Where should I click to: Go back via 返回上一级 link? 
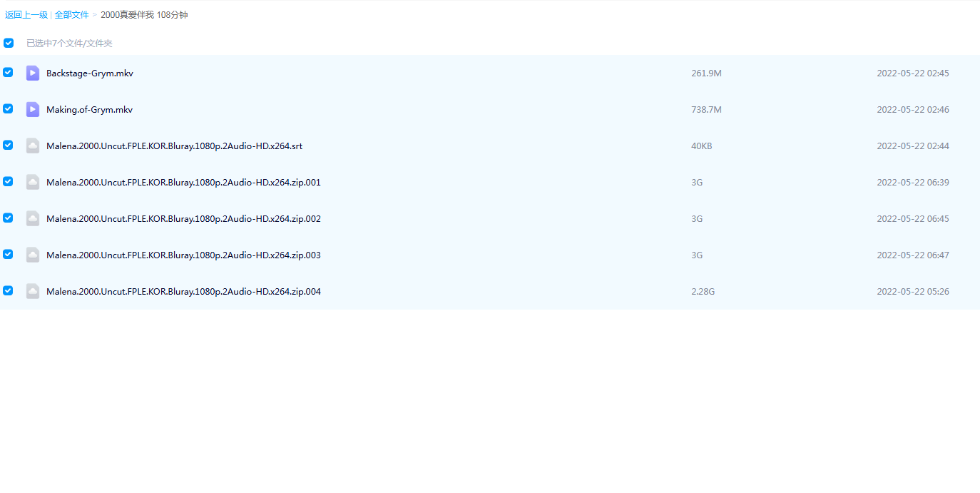(26, 15)
